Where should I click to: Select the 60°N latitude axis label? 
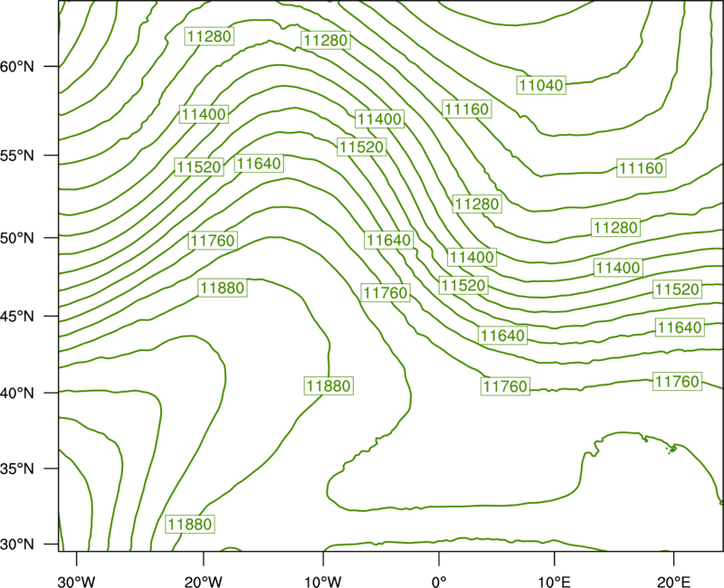click(17, 67)
